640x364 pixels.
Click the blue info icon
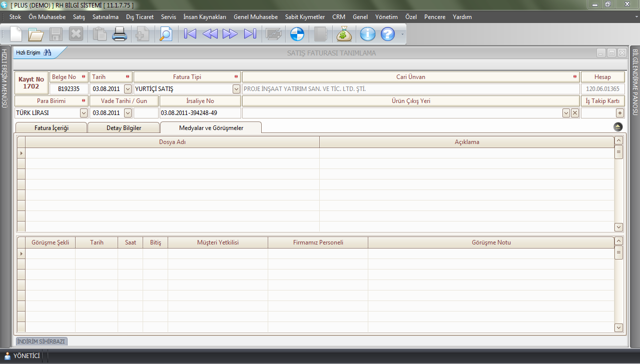click(368, 34)
